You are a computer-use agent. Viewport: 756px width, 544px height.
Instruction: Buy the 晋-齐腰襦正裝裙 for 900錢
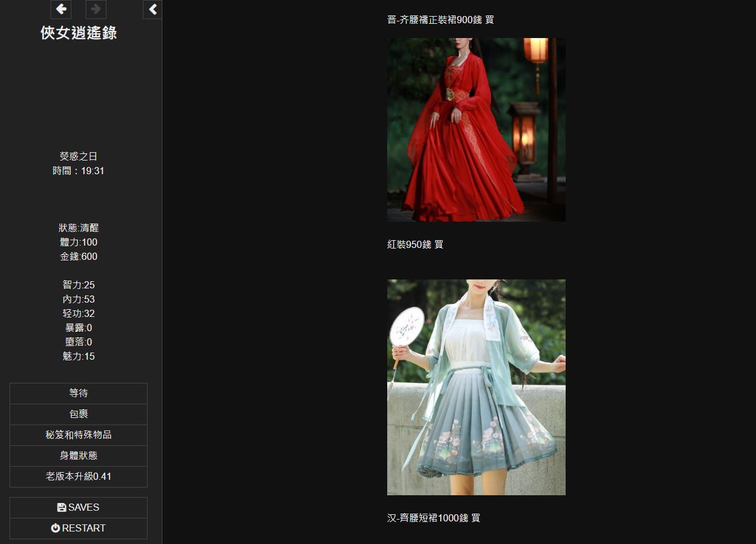coord(490,20)
